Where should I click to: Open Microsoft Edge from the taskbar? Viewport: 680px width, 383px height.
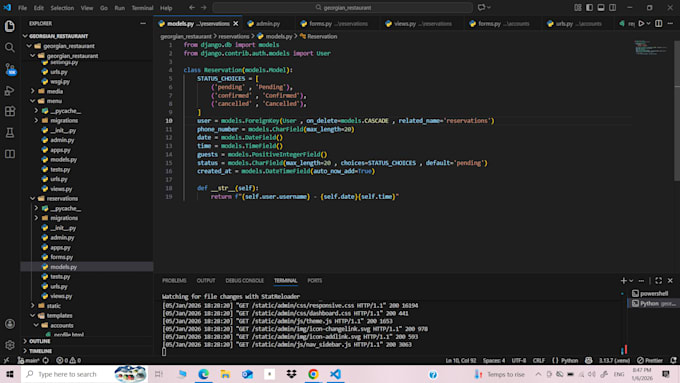pos(203,374)
